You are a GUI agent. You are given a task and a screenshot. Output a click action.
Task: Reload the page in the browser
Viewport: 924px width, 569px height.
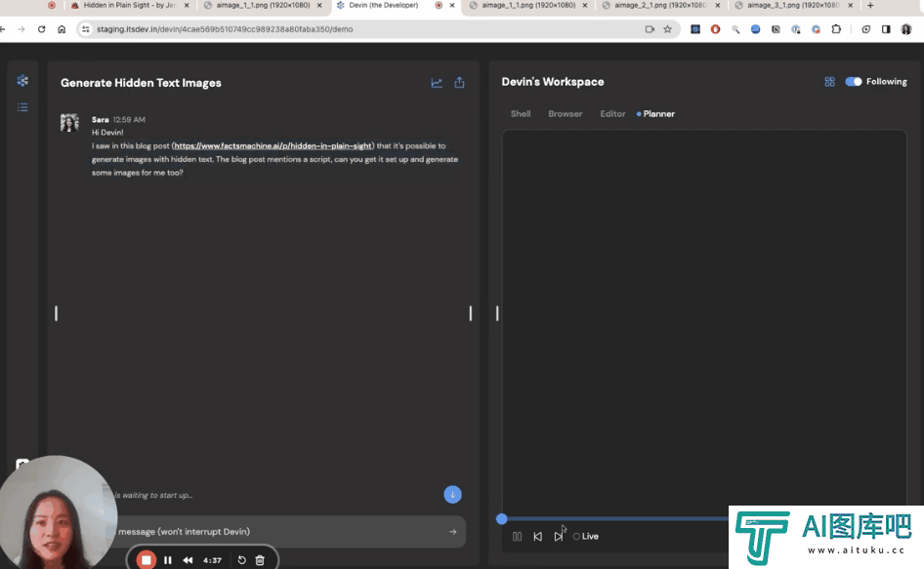tap(41, 29)
